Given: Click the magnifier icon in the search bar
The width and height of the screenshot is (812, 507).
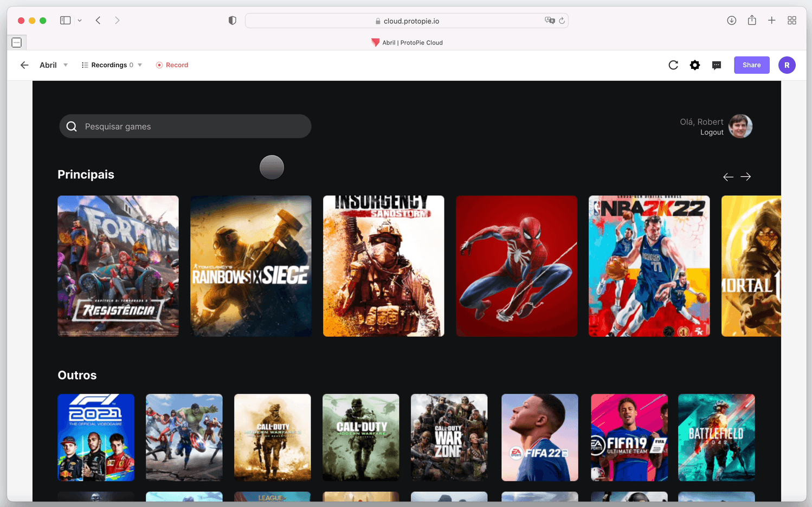Looking at the screenshot, I should [x=72, y=126].
